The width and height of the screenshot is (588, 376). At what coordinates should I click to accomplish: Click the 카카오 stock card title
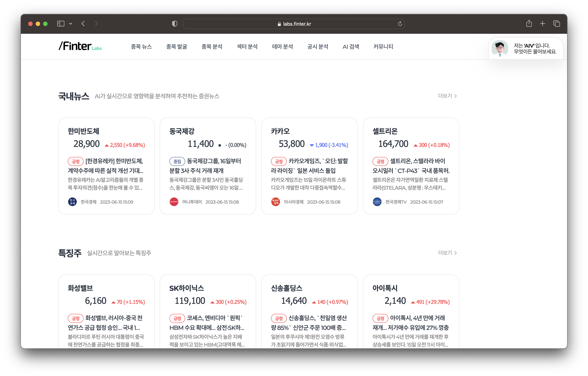(280, 131)
